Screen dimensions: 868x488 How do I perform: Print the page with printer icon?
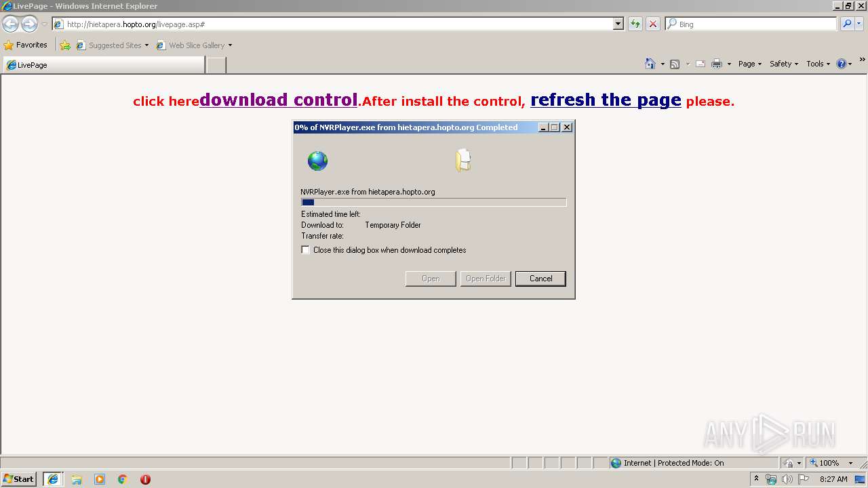click(x=717, y=64)
